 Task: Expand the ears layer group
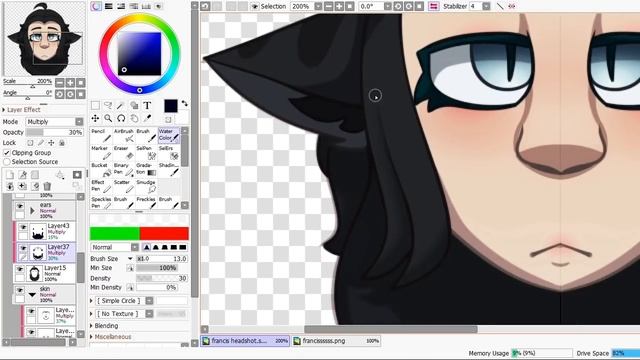(x=32, y=211)
